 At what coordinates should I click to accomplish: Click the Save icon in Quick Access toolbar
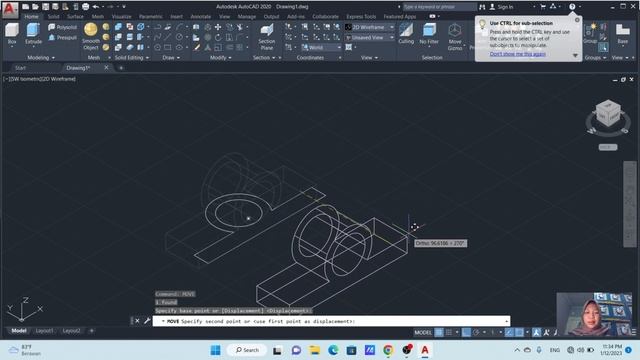click(x=45, y=7)
